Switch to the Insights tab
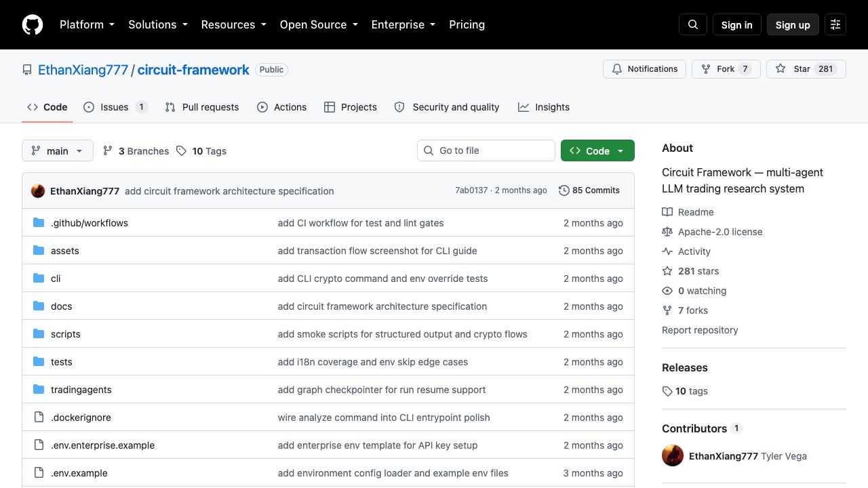The width and height of the screenshot is (868, 488). click(x=544, y=107)
